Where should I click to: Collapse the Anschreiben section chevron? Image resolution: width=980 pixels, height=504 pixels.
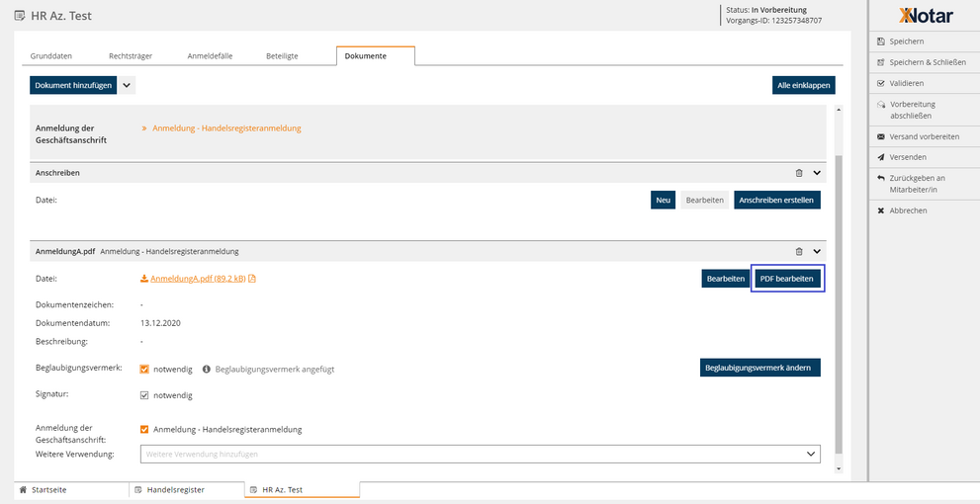point(817,173)
